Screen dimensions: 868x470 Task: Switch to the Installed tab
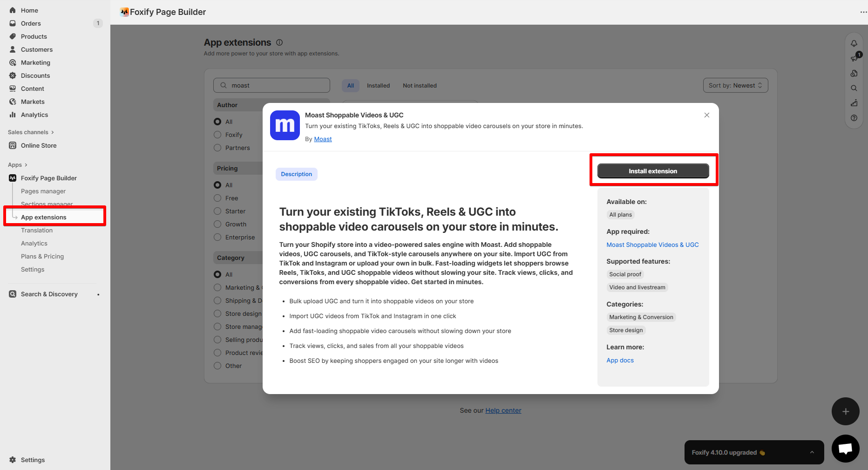pyautogui.click(x=378, y=86)
